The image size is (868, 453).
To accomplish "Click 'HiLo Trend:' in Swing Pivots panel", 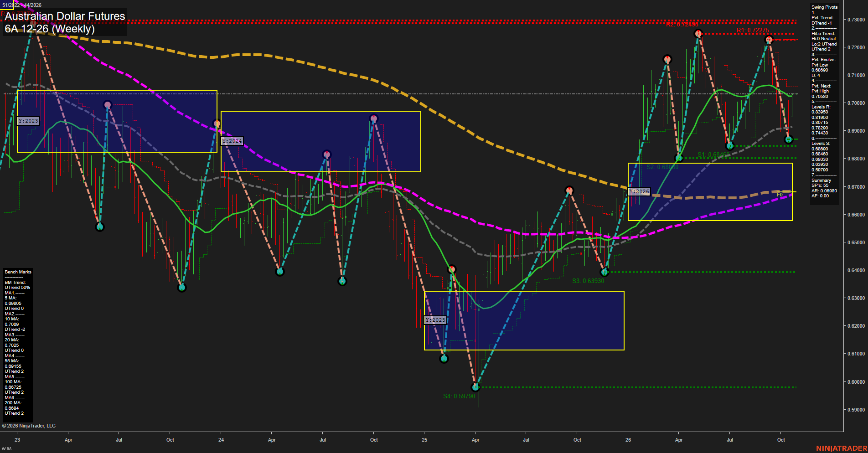I will coord(823,34).
